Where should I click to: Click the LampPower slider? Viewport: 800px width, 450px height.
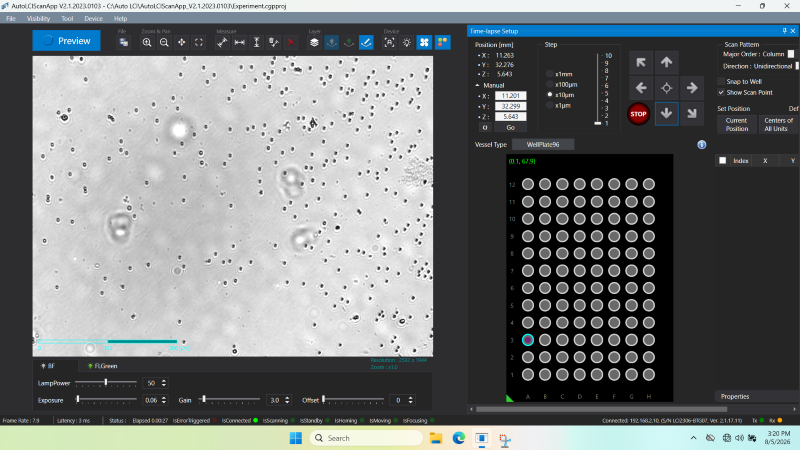[106, 383]
